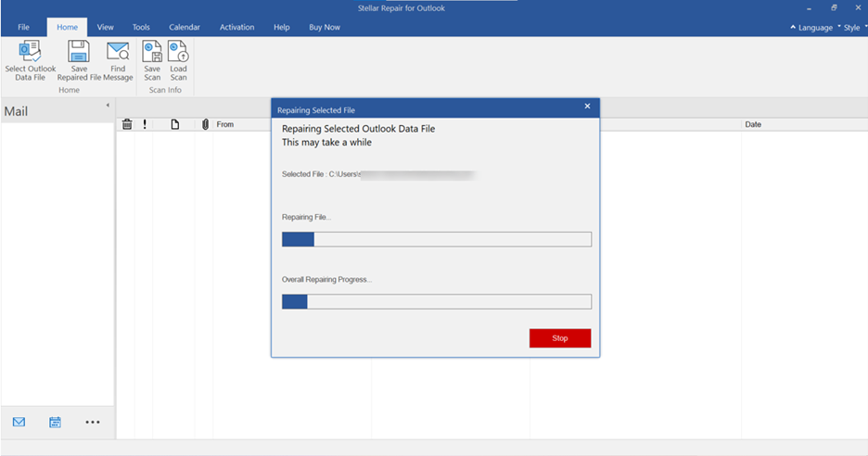Screen dimensions: 868x456
Task: Collapse the Mail pane arrow
Action: [108, 105]
